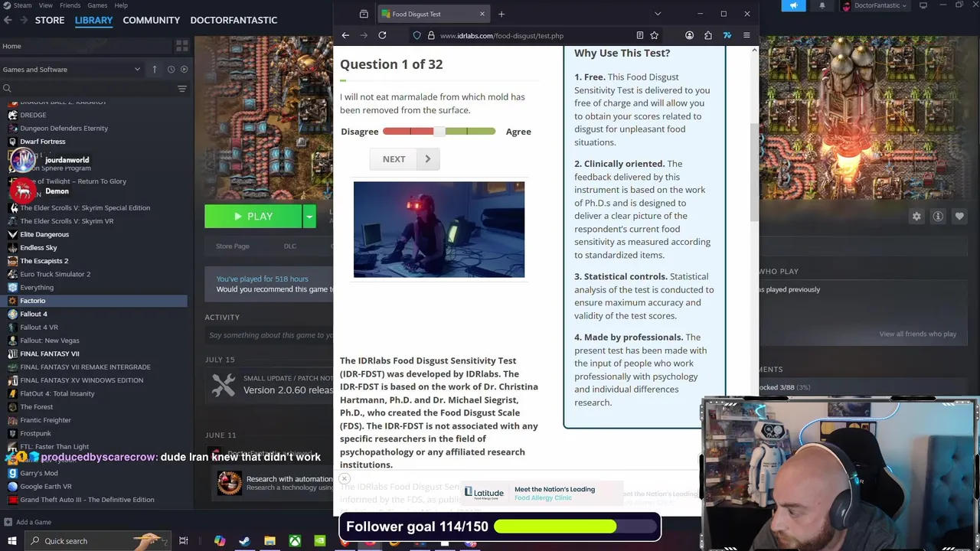Open DoctorFantastic account dropdown

tap(874, 5)
